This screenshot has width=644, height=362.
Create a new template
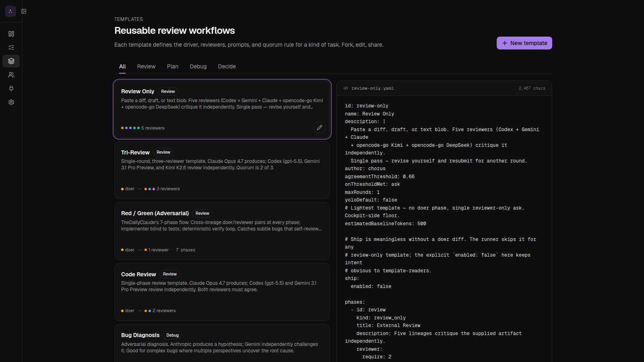[524, 43]
